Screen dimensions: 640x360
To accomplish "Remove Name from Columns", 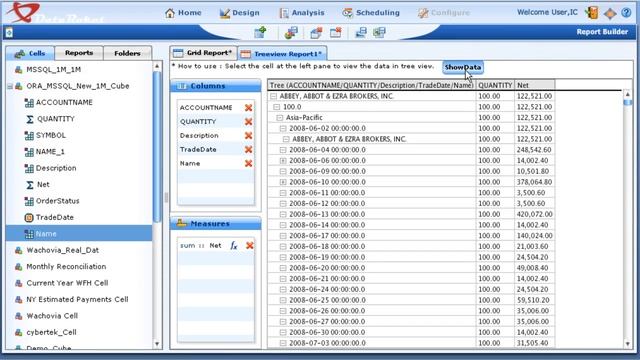I will 248,163.
